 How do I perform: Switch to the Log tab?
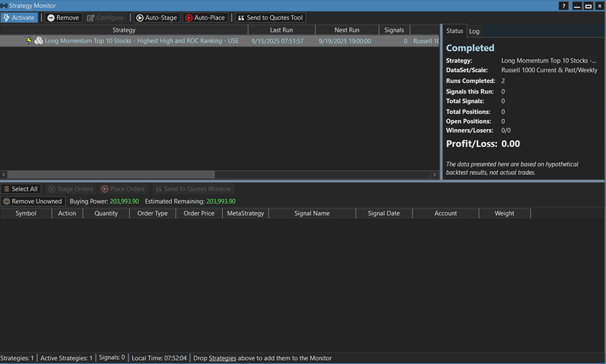[x=474, y=31]
